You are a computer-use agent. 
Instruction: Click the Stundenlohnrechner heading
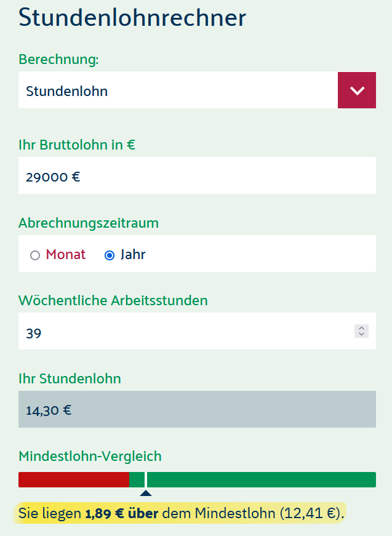coord(132,17)
